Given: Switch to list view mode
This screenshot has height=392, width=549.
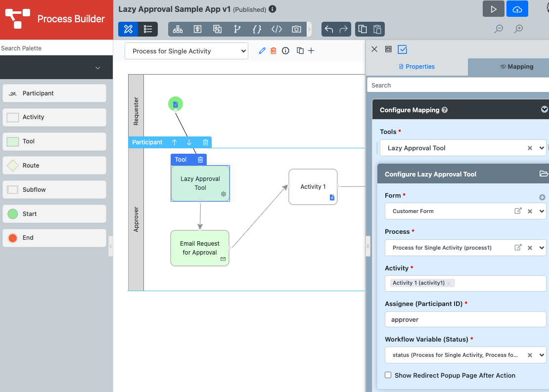Looking at the screenshot, I should tap(148, 29).
